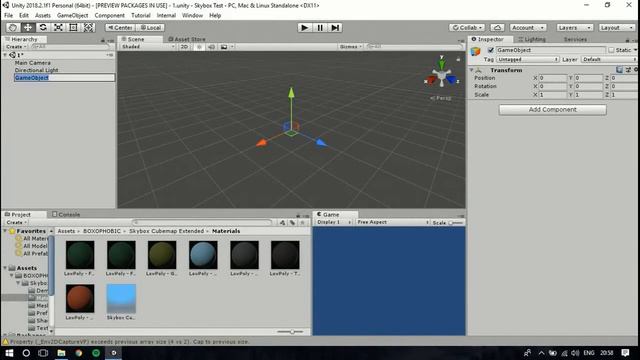Open the Layers dropdown
Viewport: 640px width, 360px height.
(575, 27)
